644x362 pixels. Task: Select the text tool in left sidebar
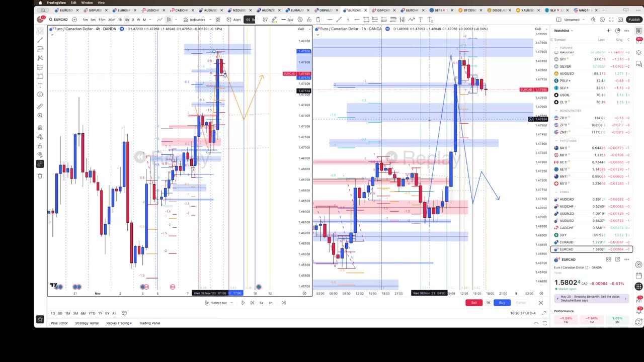coord(40,85)
